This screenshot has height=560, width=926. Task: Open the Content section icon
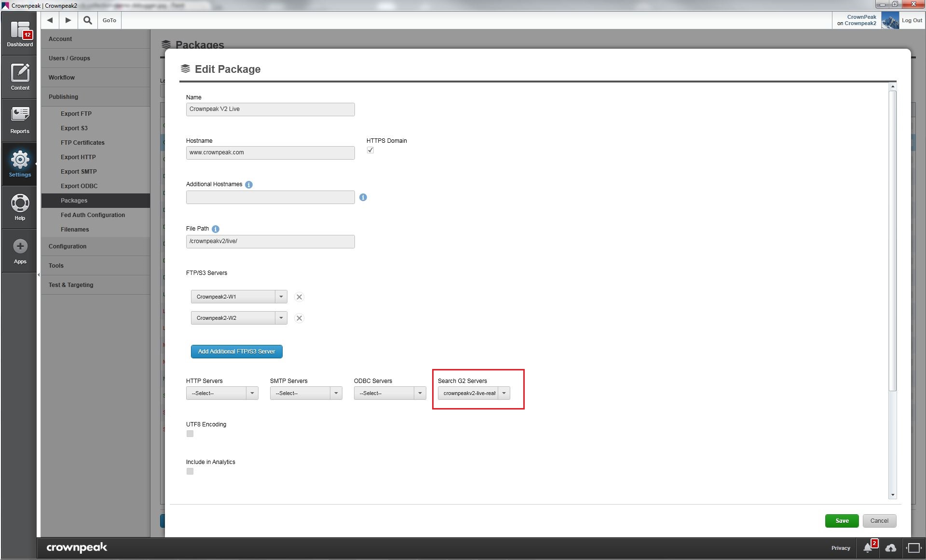click(20, 73)
